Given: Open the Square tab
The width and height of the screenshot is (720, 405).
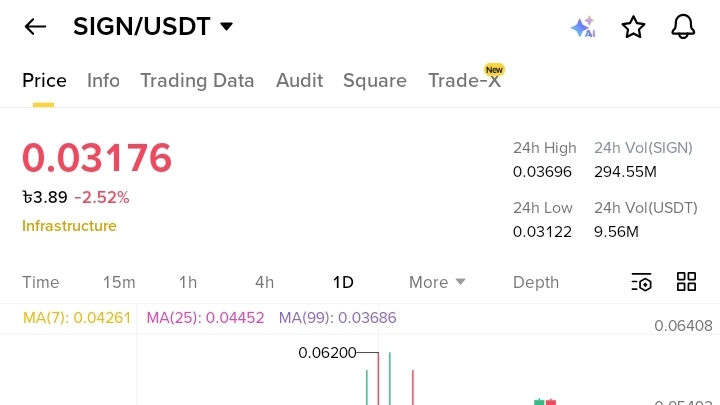Looking at the screenshot, I should pyautogui.click(x=375, y=81).
